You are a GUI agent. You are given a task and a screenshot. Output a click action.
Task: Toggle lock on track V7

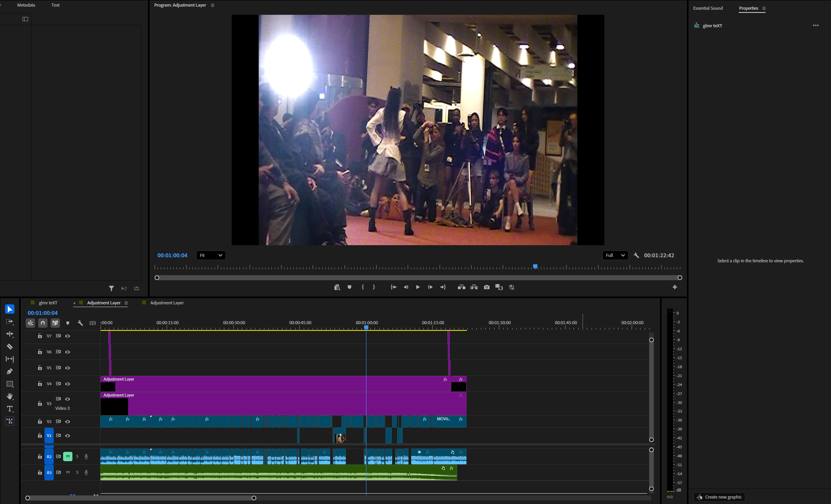point(40,336)
